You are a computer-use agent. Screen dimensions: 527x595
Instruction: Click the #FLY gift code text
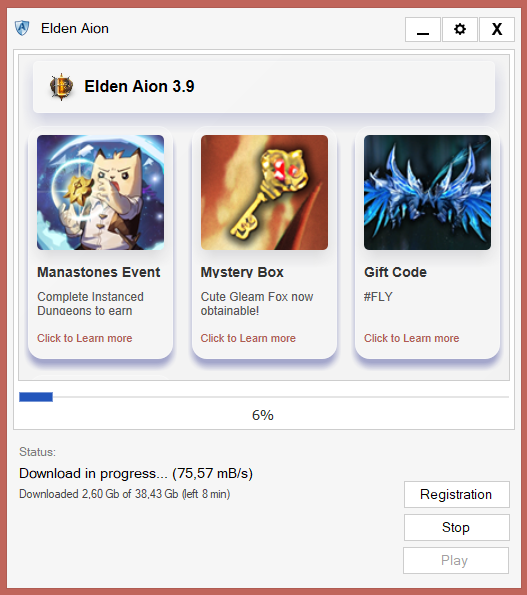tap(378, 296)
